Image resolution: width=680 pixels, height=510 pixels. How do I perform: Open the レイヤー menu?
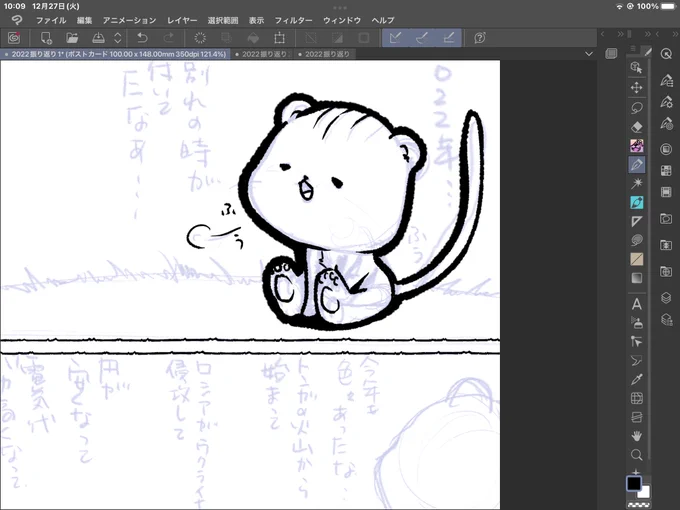(182, 20)
